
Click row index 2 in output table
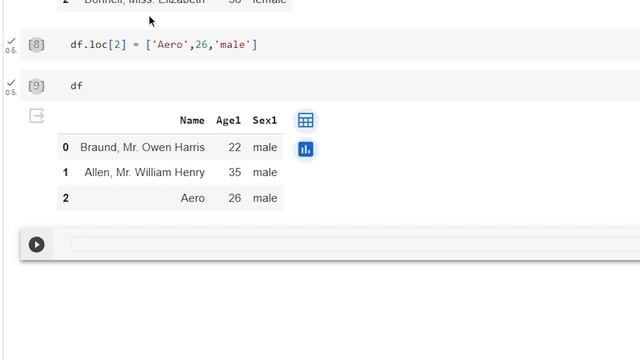66,198
